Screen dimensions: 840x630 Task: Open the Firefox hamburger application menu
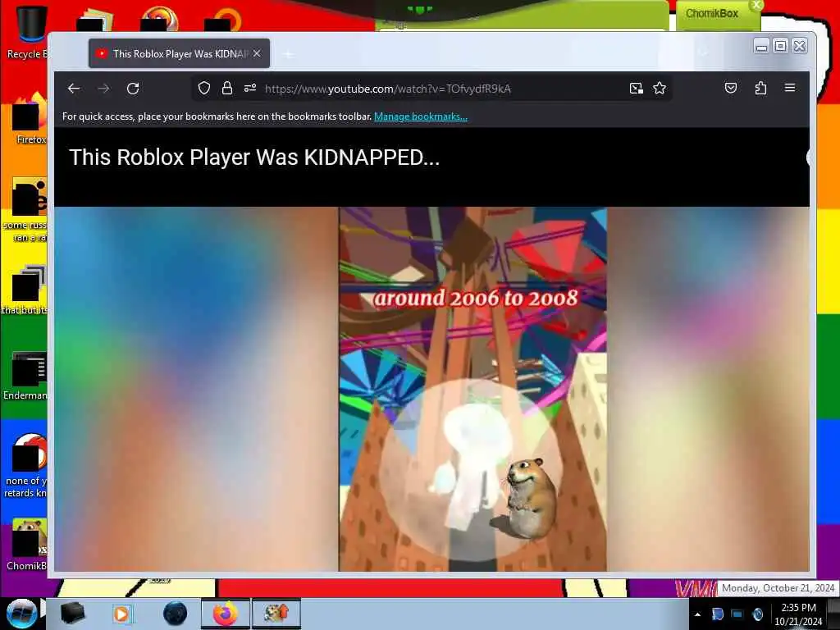[790, 88]
